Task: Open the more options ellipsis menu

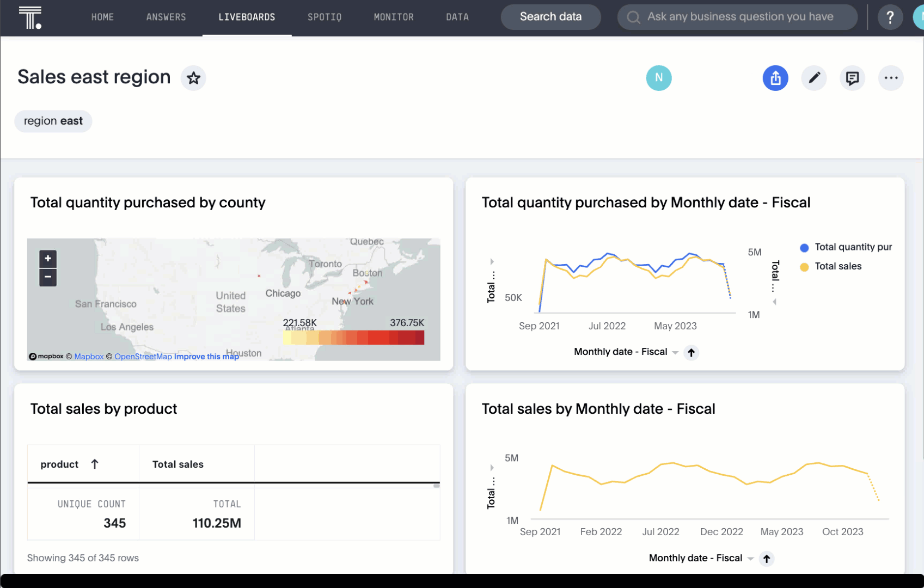Action: tap(891, 78)
